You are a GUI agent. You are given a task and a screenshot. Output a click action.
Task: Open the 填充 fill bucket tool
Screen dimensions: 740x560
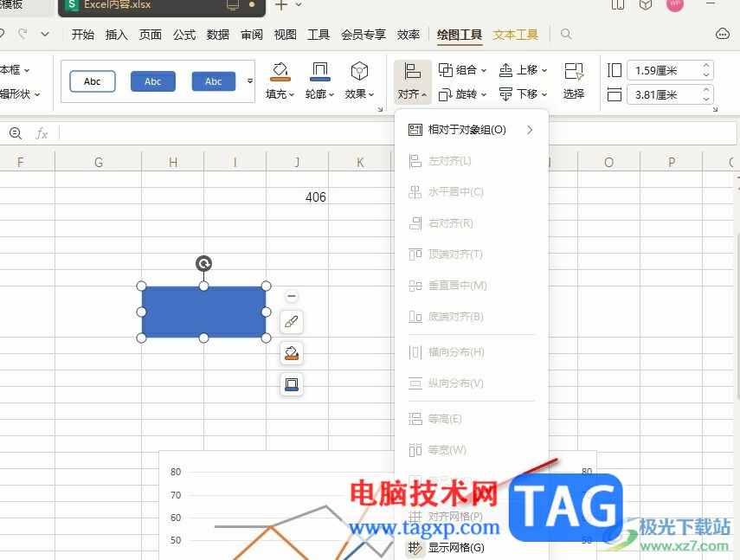click(x=280, y=81)
